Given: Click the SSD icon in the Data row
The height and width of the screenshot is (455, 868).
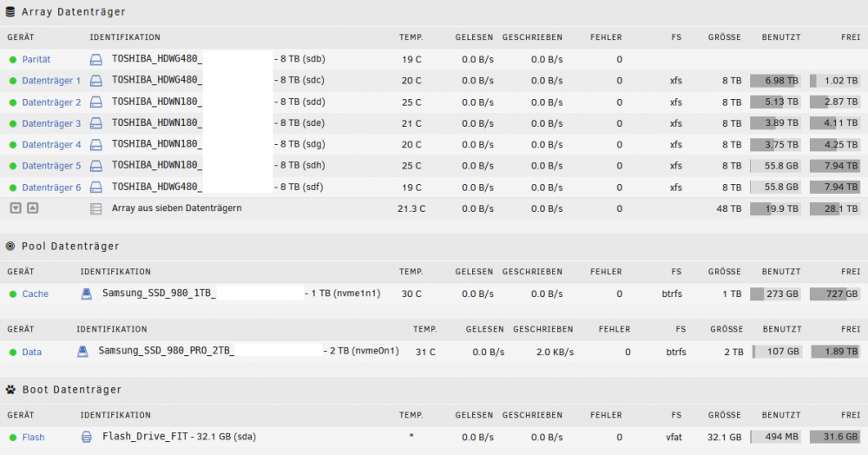Looking at the screenshot, I should (82, 352).
